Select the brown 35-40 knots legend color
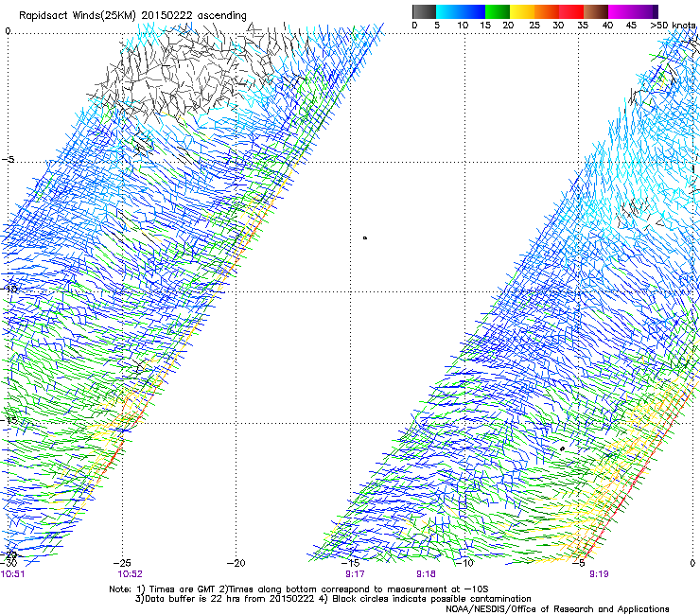This screenshot has height=615, width=700. click(596, 11)
